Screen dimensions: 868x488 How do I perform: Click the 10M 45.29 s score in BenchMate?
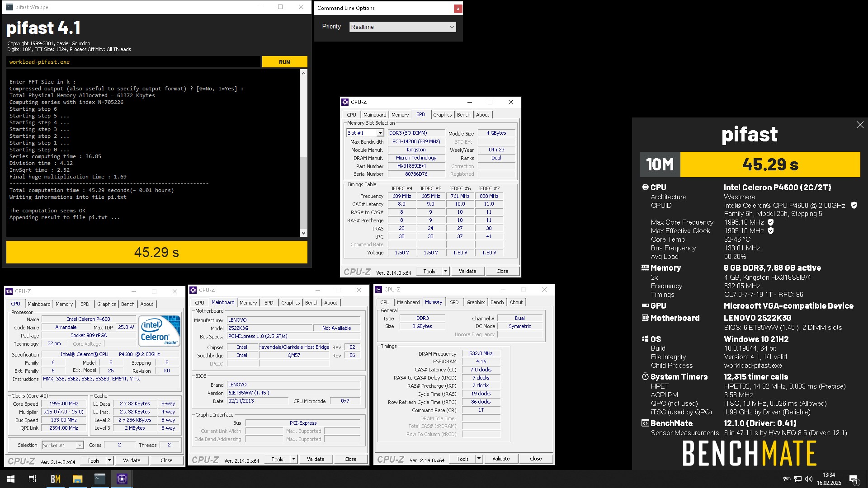(750, 164)
